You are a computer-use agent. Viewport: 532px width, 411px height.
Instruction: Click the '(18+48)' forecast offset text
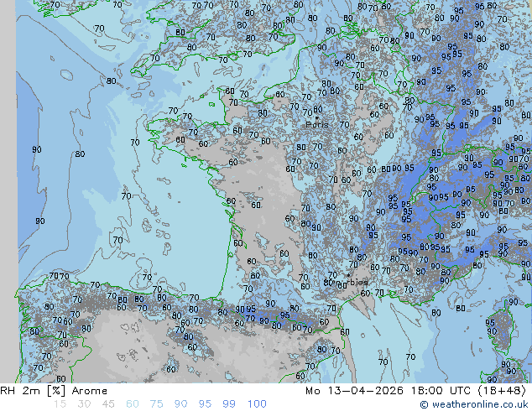(502, 391)
